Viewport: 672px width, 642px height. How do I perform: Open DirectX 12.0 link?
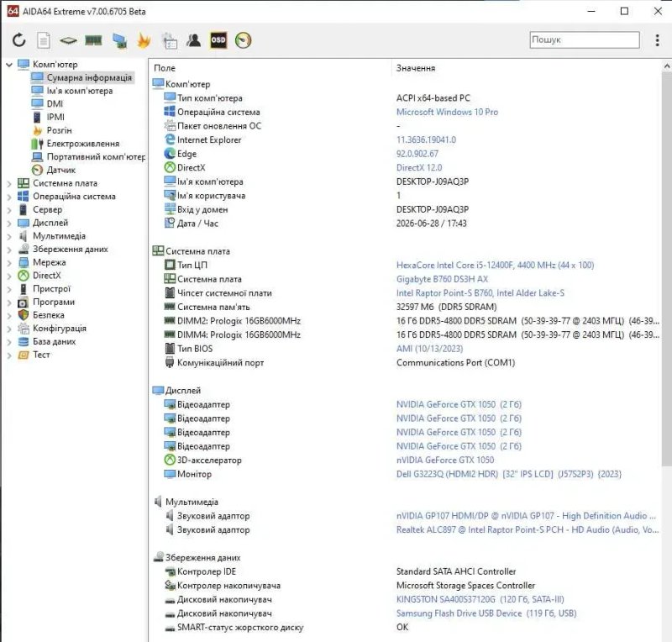419,168
